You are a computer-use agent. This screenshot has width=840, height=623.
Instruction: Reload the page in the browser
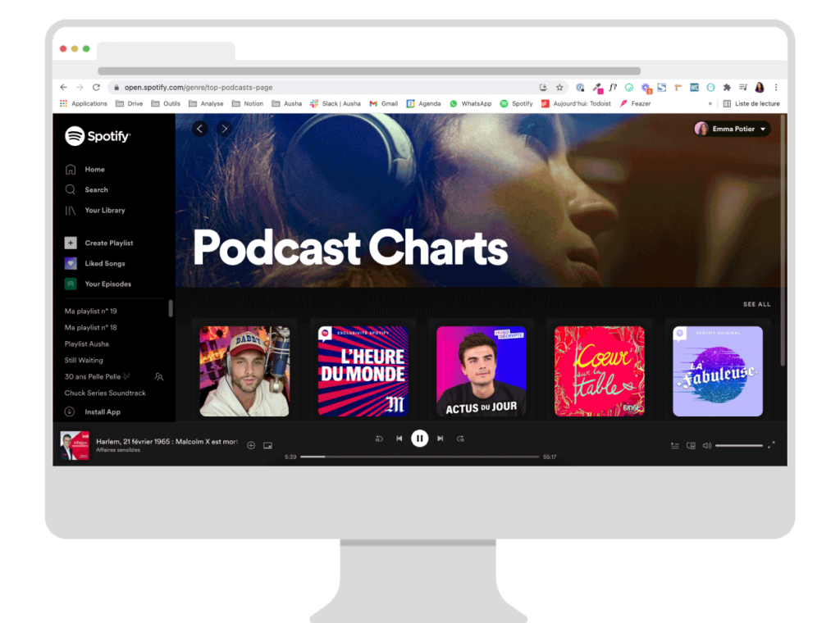(x=97, y=87)
